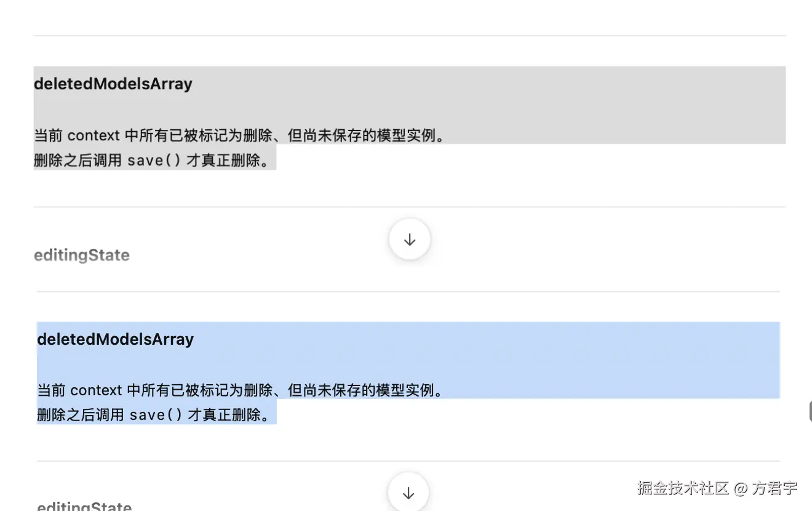Click the word context in blue-highlighted paragraph
Viewport: 812px width, 511px height.
tap(97, 390)
